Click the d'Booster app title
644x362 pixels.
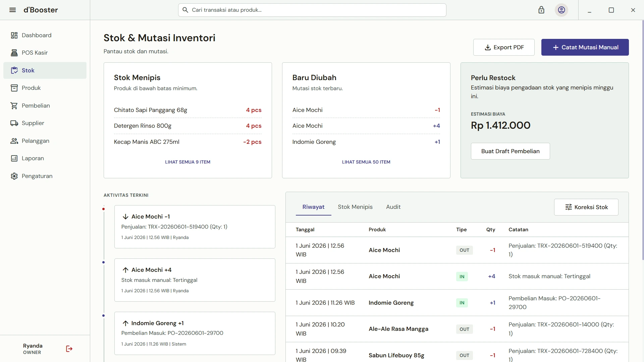click(41, 10)
